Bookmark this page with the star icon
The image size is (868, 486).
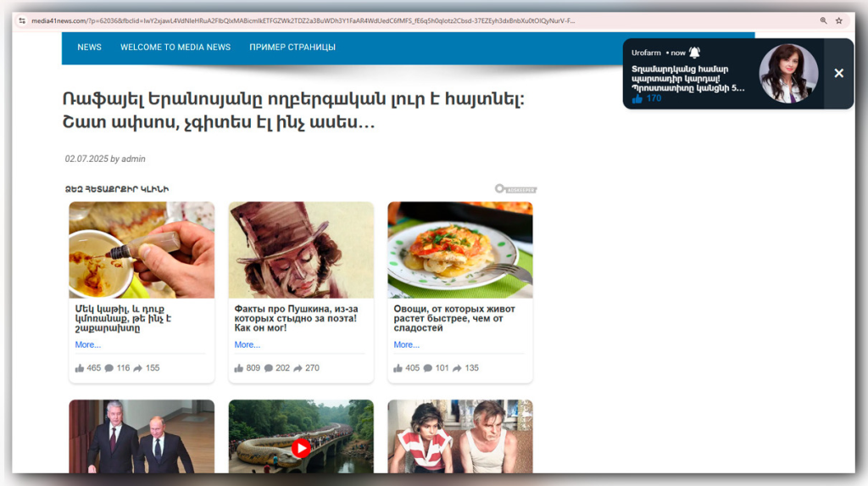(838, 20)
